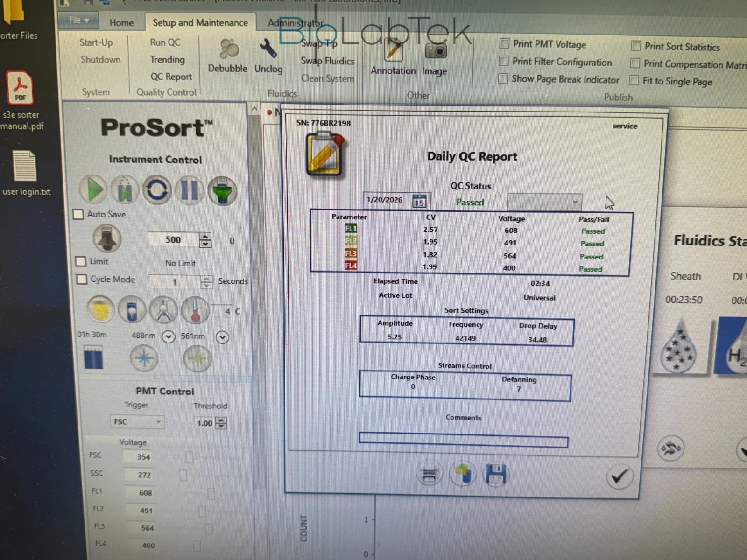The height and width of the screenshot is (560, 747).
Task: Open the File menu
Action: coord(78,20)
